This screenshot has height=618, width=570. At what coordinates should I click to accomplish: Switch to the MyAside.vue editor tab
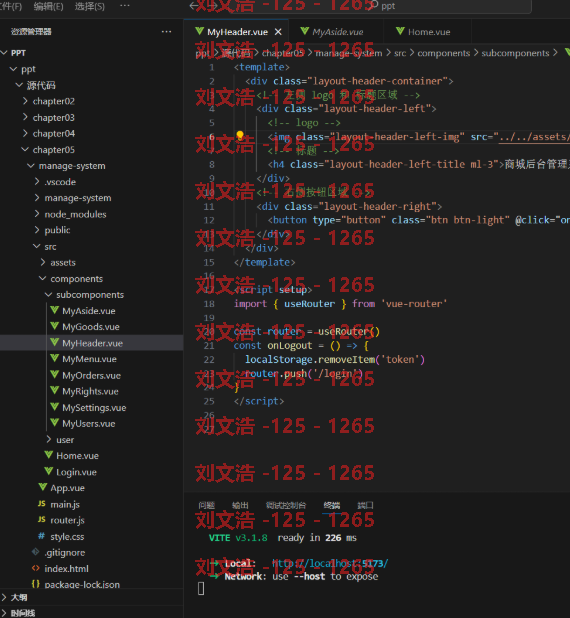(335, 32)
